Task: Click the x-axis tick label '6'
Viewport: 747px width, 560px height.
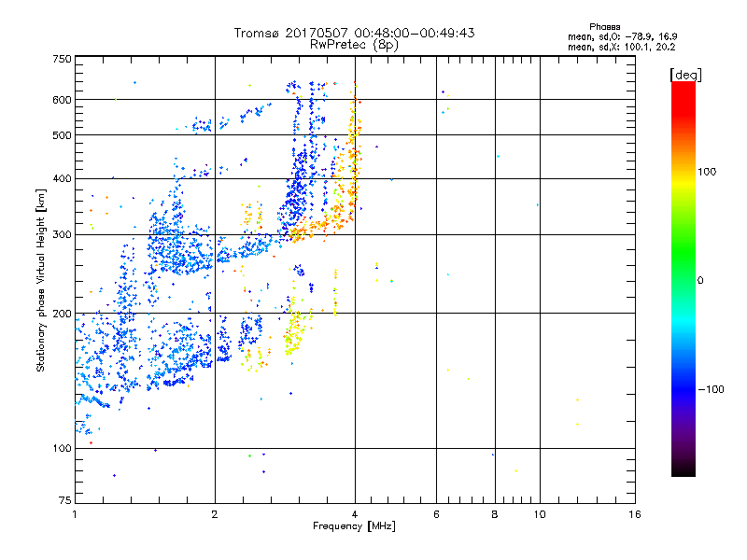Action: coord(436,514)
